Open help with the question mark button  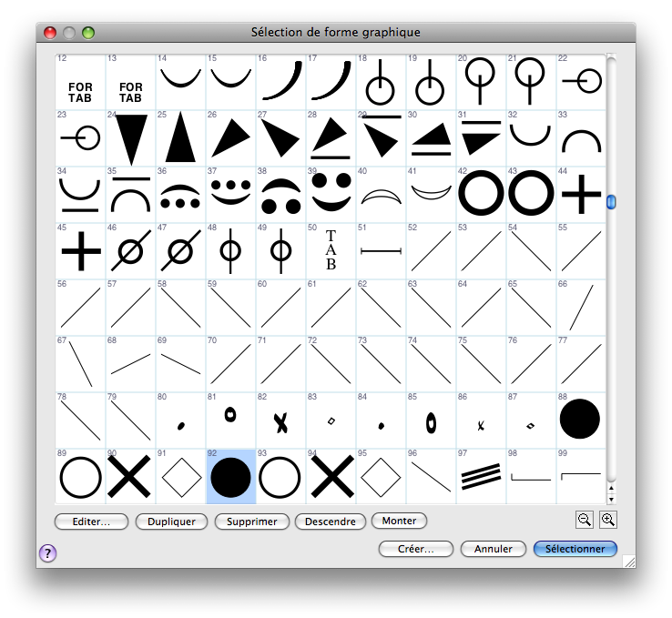tap(48, 553)
